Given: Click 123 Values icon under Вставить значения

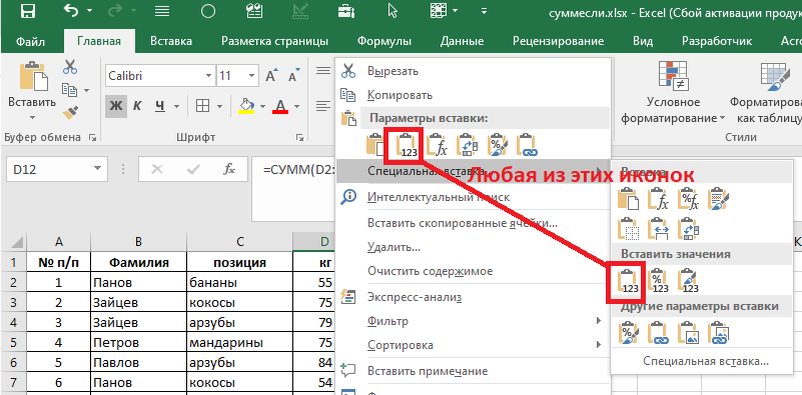Looking at the screenshot, I should coord(628,281).
